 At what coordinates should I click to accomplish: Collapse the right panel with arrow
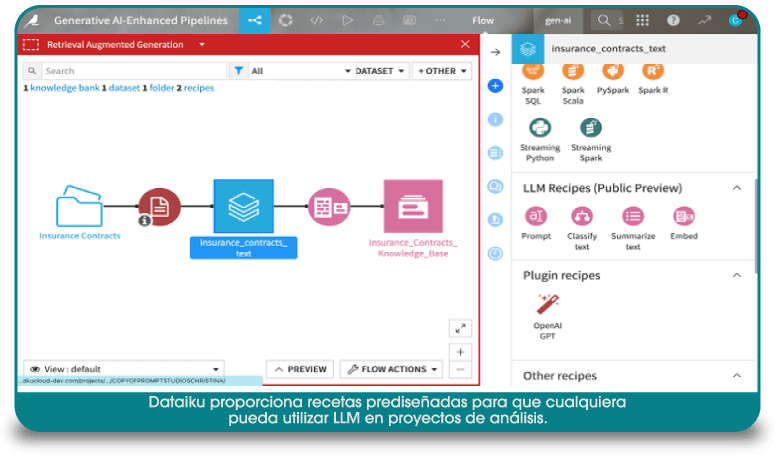pos(495,52)
